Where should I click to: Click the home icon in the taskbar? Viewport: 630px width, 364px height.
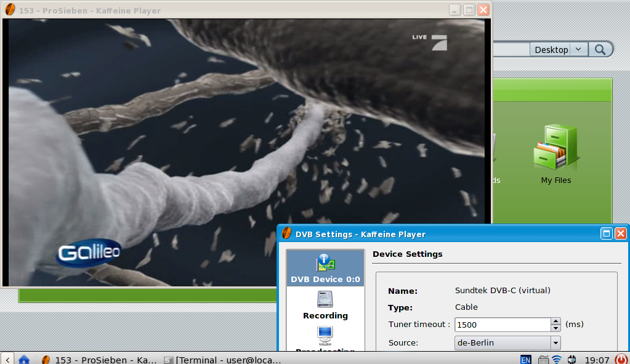pos(24,359)
